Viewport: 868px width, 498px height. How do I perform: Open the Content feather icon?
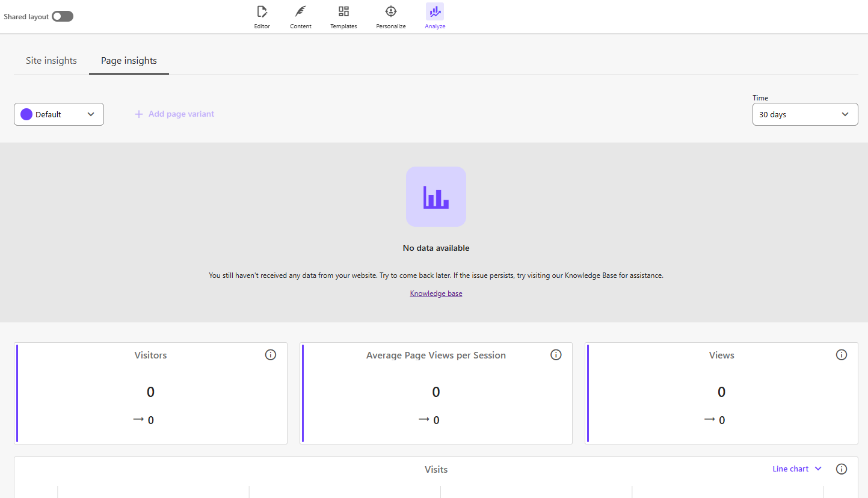pyautogui.click(x=301, y=11)
